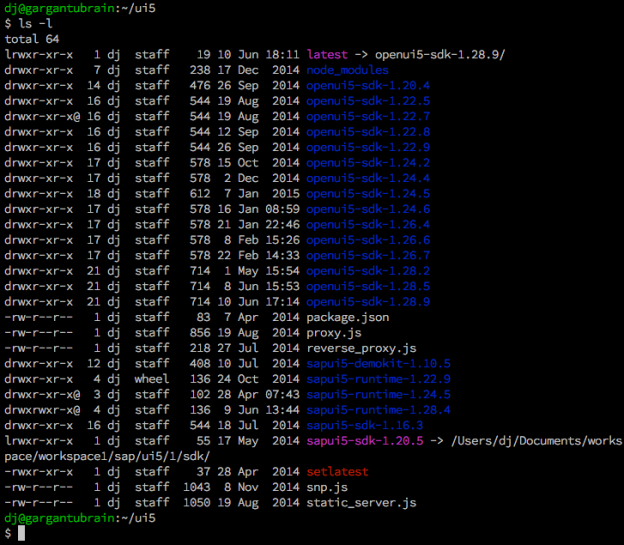Select size 612 of openui5-sdk-1.24.5
This screenshot has height=545, width=624.
200,193
